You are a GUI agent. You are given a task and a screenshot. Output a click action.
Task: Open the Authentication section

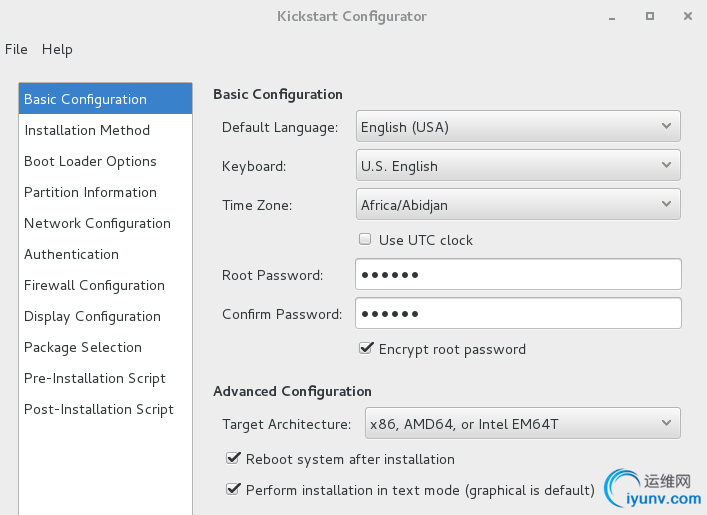click(x=71, y=254)
